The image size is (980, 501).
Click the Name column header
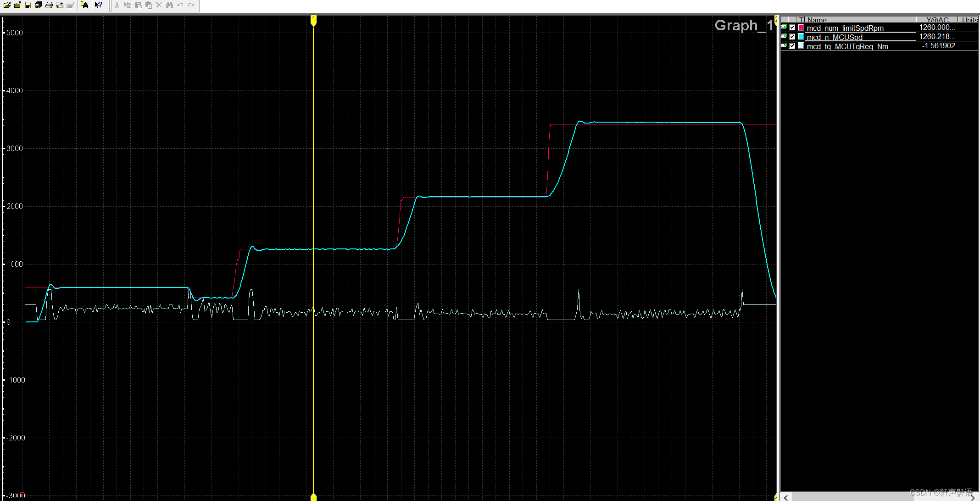coord(860,20)
